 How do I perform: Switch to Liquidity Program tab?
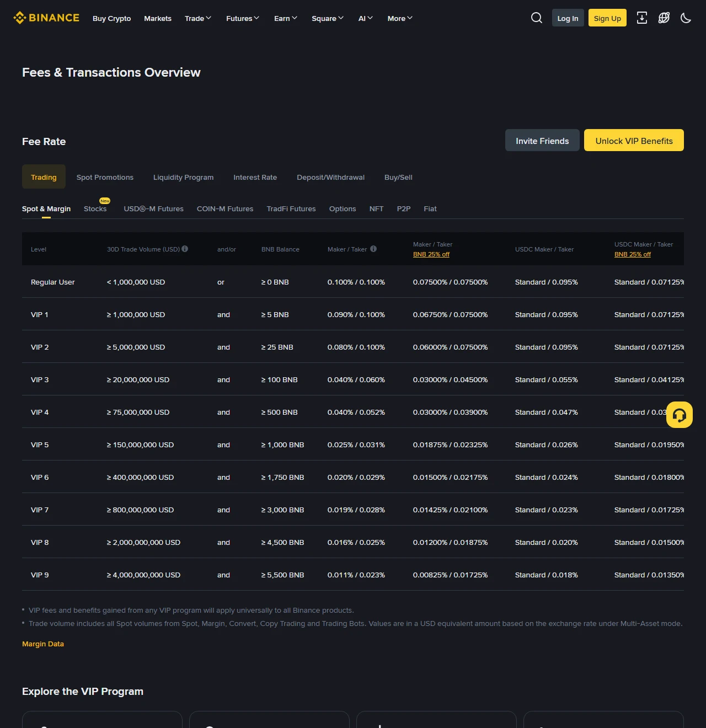point(183,177)
